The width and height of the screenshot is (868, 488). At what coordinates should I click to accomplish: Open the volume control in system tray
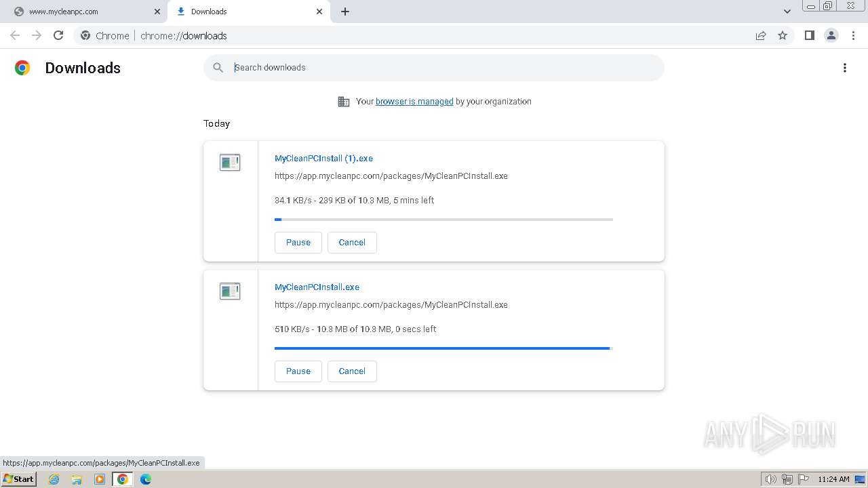tap(770, 479)
